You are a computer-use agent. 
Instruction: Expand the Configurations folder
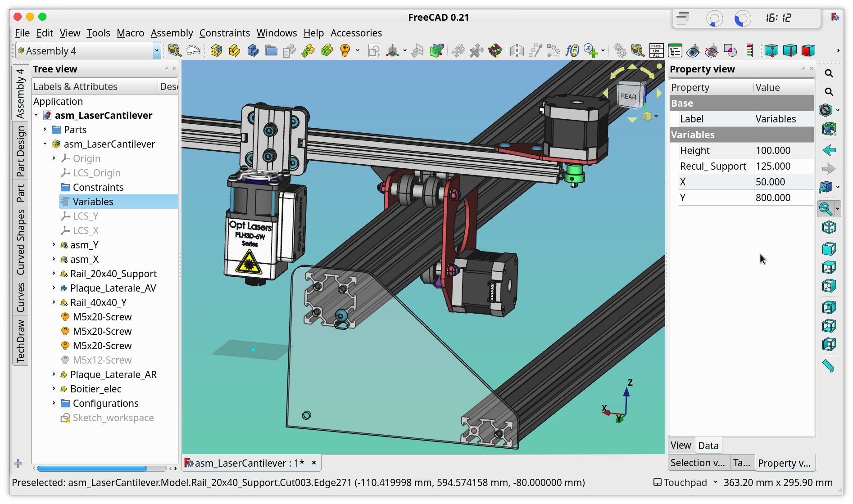point(54,403)
